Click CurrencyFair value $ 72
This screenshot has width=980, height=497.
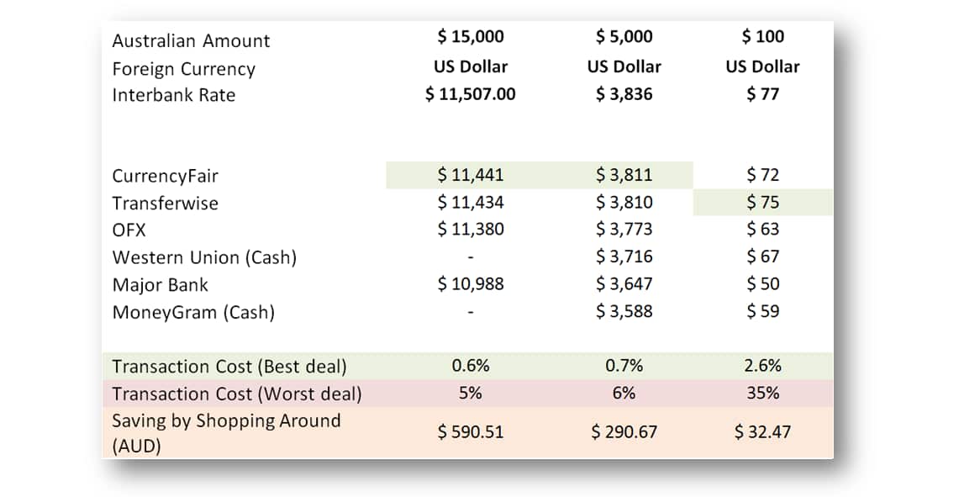(x=762, y=175)
